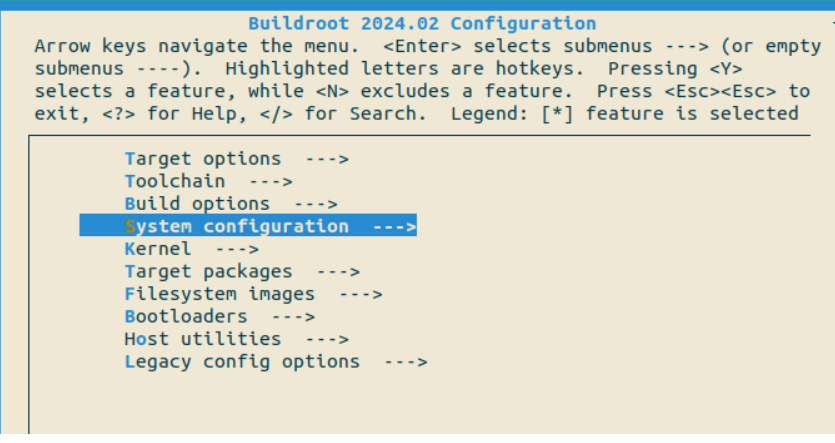Image resolution: width=835 pixels, height=443 pixels.
Task: Expand Target packages via its arrow
Action: [338, 271]
